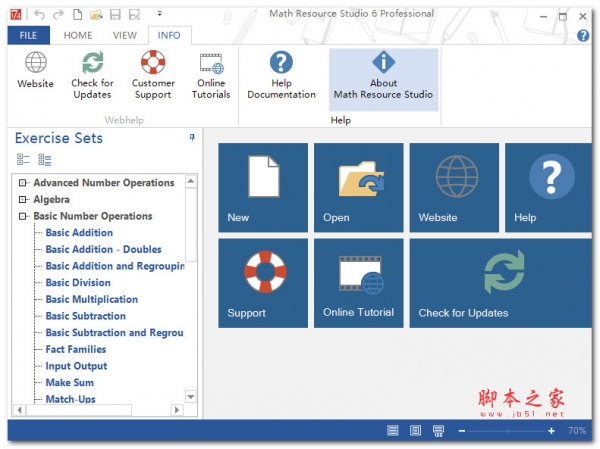Click the Support tile with lifebuoy

click(263, 283)
